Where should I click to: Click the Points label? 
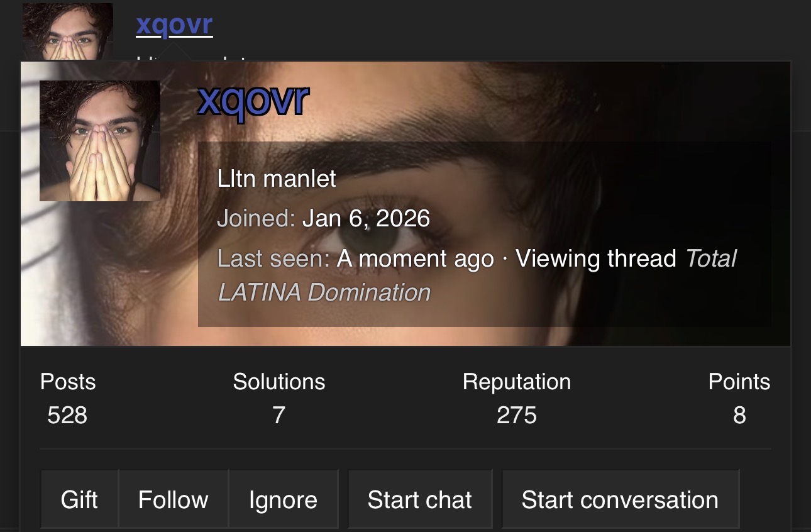tap(739, 382)
